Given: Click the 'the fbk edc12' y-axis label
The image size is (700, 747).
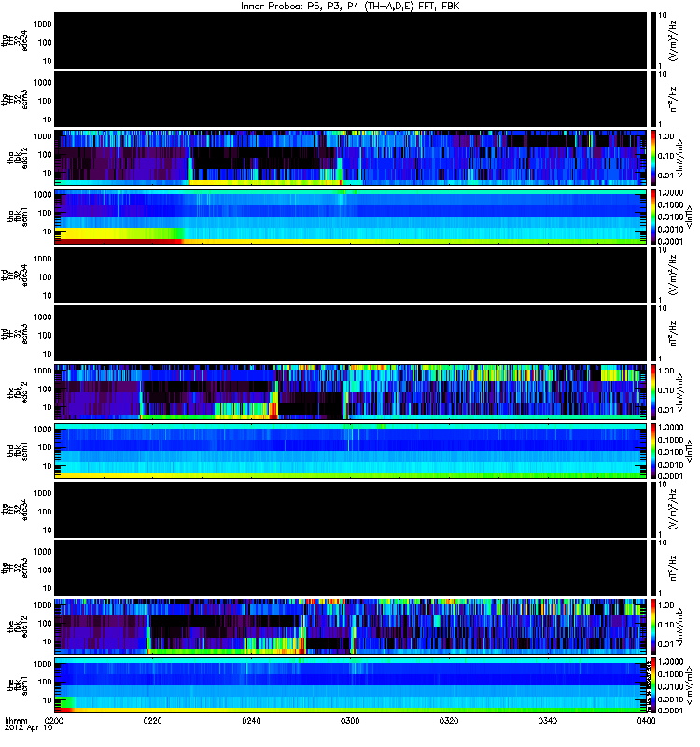Looking at the screenshot, I should coord(18,627).
